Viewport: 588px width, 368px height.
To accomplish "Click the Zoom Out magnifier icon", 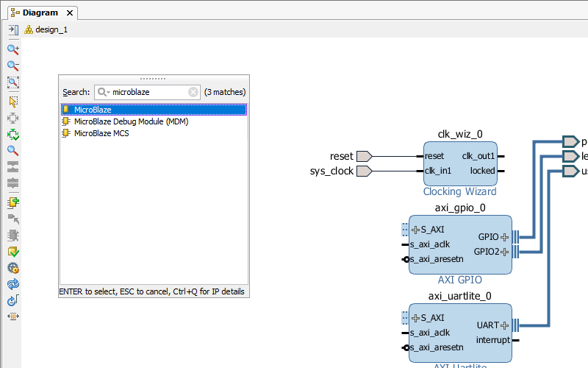I will [x=13, y=66].
